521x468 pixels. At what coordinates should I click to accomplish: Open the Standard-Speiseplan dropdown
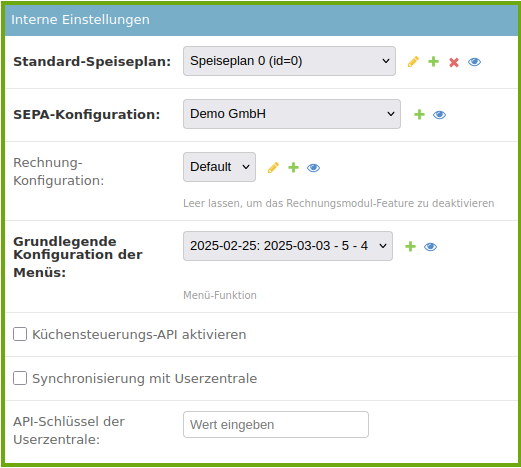click(x=289, y=61)
